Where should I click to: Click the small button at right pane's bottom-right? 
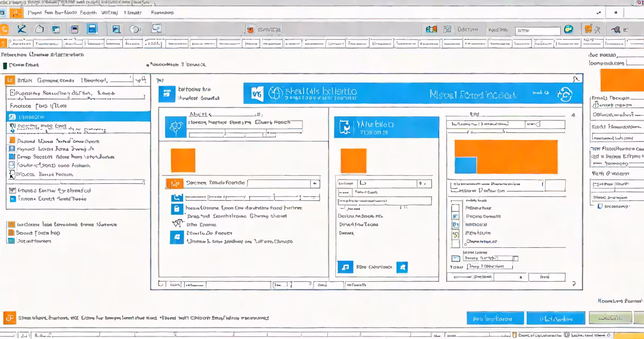[x=545, y=277]
